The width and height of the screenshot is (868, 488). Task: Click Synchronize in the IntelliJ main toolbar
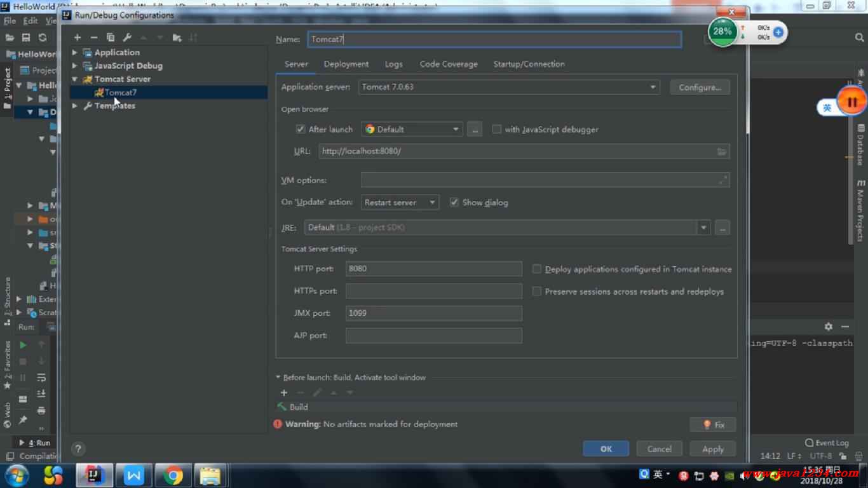(x=43, y=37)
